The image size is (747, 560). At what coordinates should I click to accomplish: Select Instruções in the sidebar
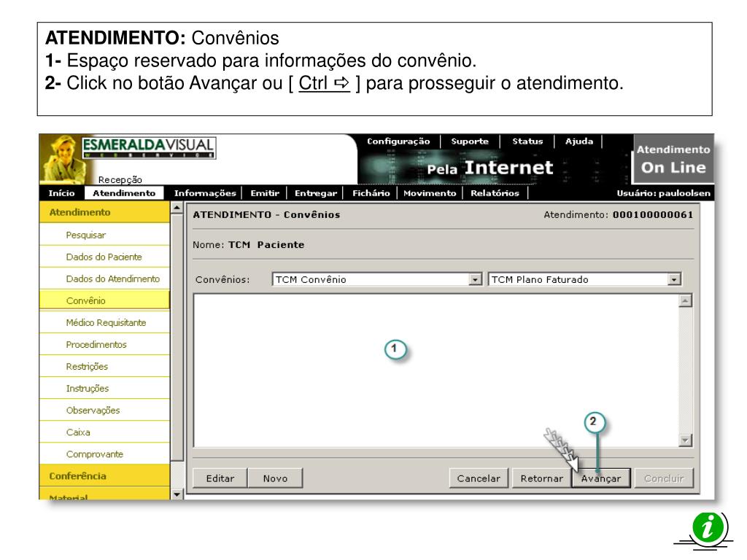[104, 388]
